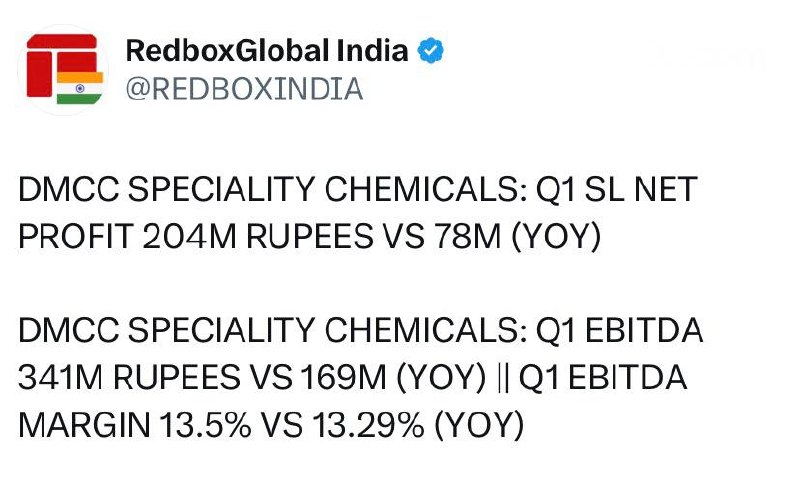Click "341M RUPEES" in the second paragraph
The width and height of the screenshot is (800, 484).
[129, 378]
